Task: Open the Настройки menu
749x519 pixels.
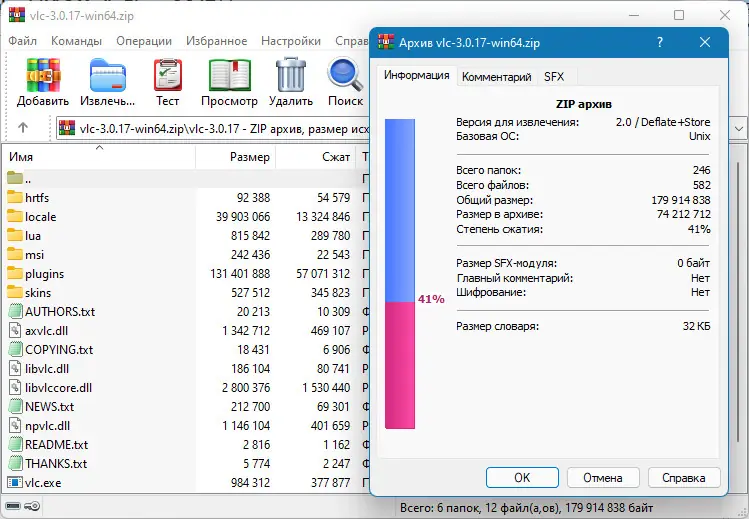Action: click(291, 41)
